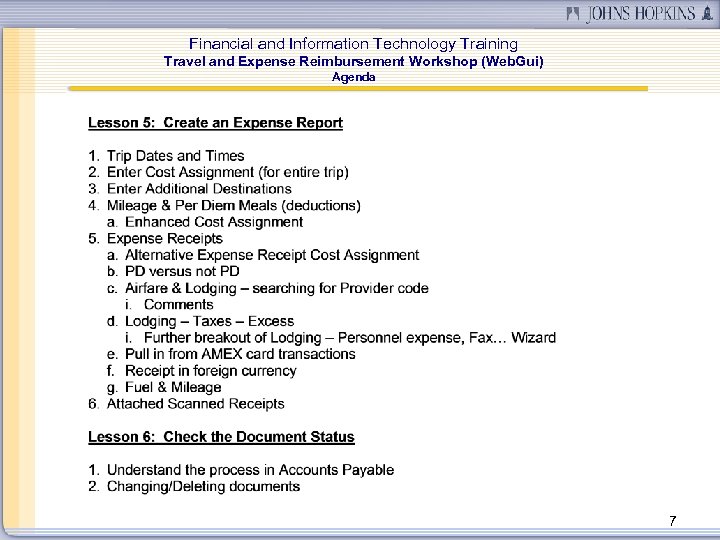Screen dimensions: 720x540
Task: Click 'Lodging – Taxes – Excess' item
Action: click(209, 321)
